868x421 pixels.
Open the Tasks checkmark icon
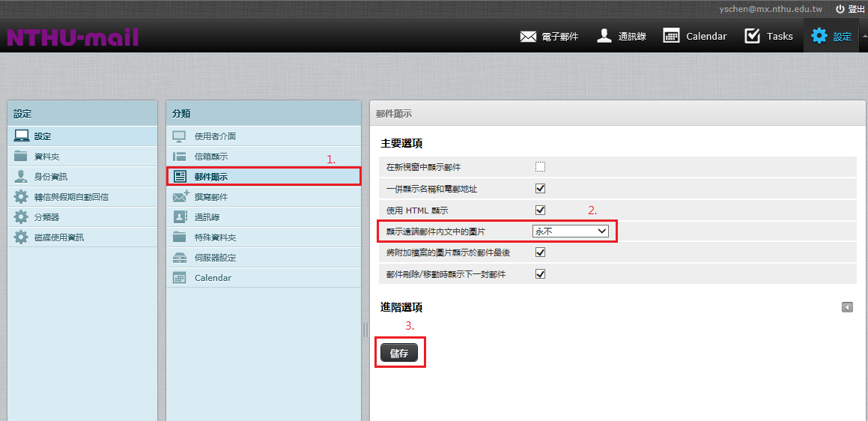point(752,36)
